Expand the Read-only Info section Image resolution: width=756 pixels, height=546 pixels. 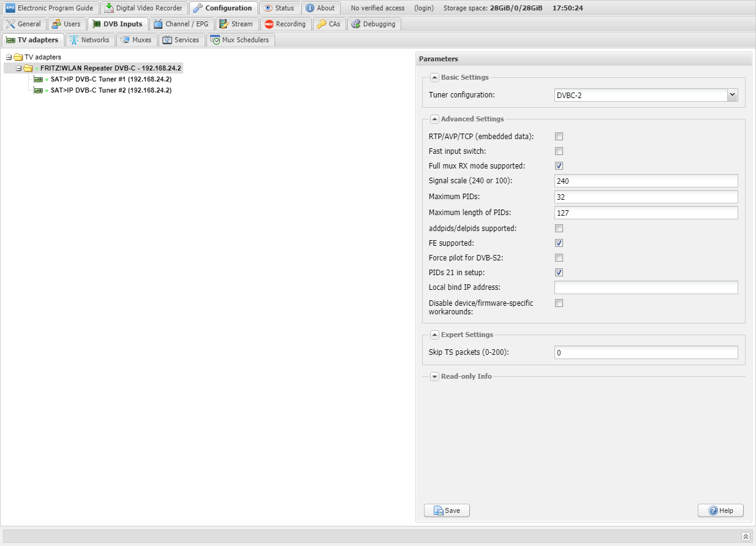(x=434, y=376)
